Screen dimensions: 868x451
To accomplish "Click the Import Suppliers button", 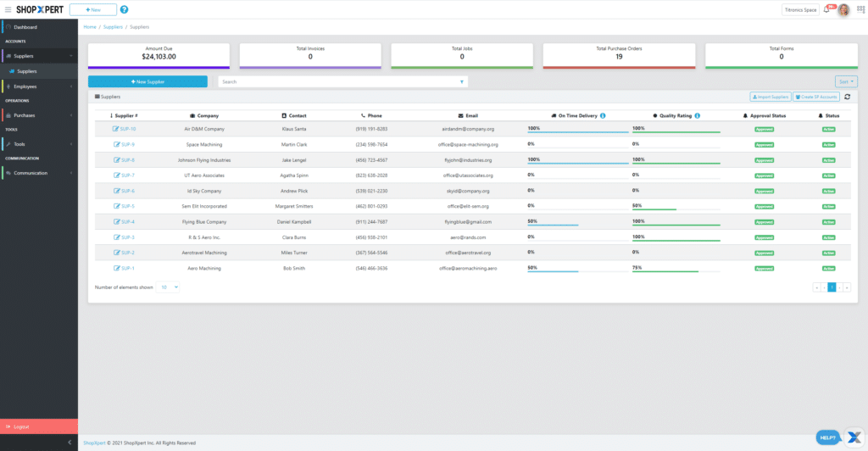I will [771, 97].
